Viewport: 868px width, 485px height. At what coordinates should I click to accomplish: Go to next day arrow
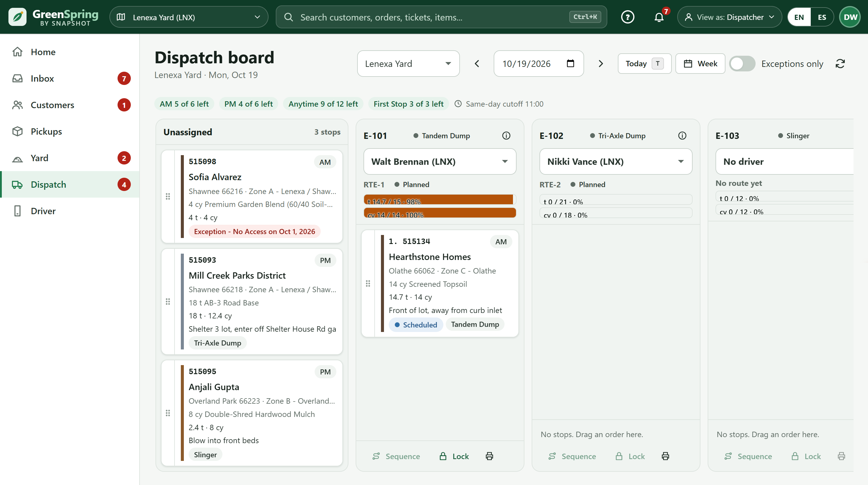click(x=600, y=64)
